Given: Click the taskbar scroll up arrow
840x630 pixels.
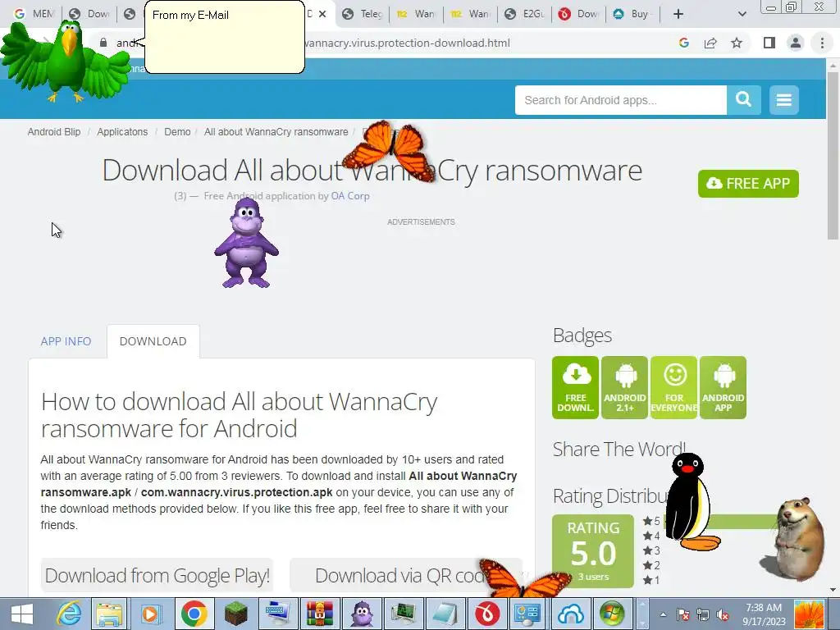Looking at the screenshot, I should (641, 606).
